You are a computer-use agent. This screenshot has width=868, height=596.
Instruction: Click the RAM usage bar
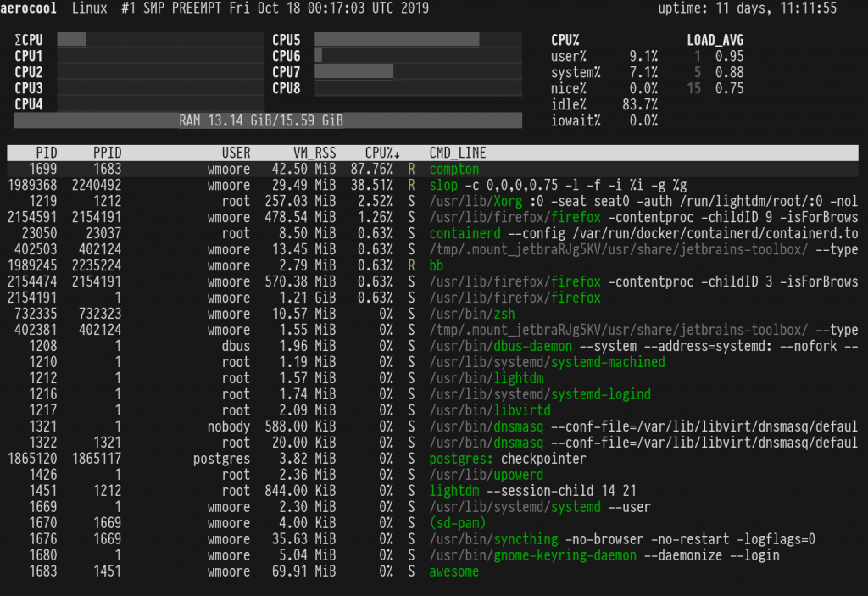tap(268, 120)
